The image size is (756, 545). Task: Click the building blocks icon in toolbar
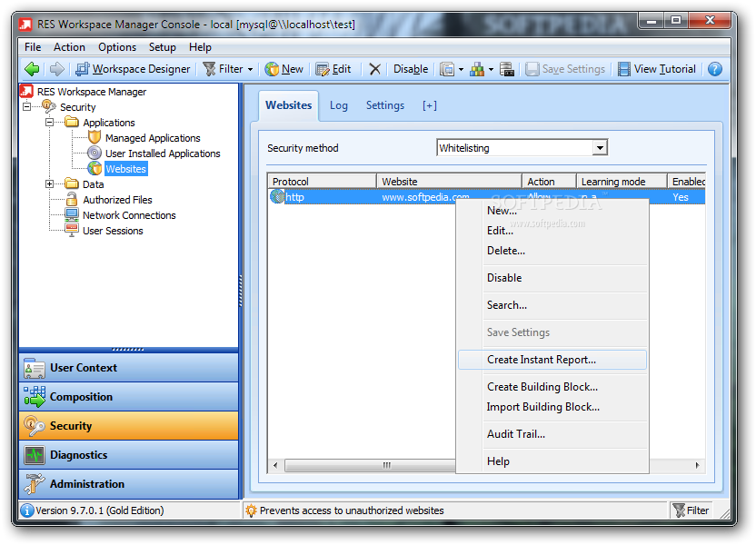tap(477, 69)
